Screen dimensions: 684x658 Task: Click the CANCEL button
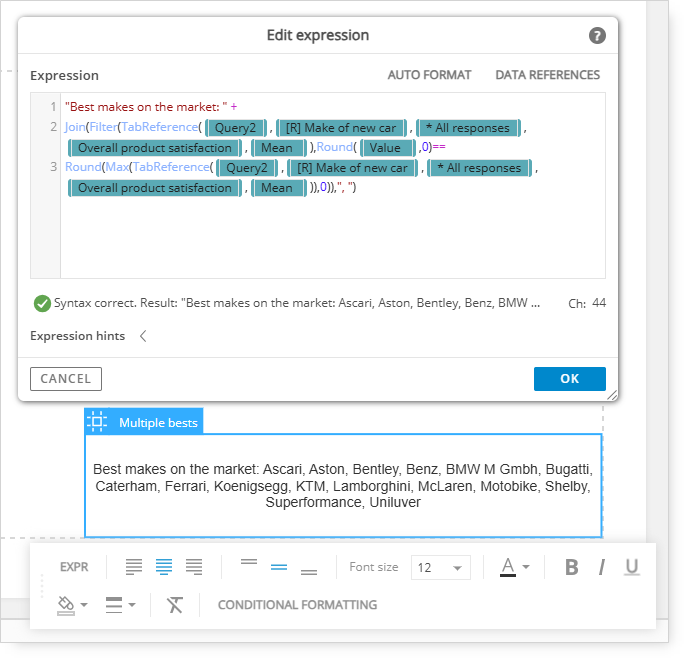[x=66, y=379]
